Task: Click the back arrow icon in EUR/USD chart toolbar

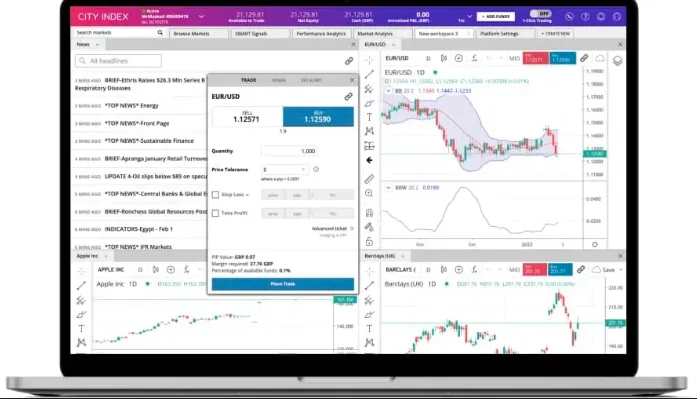Action: tap(369, 160)
